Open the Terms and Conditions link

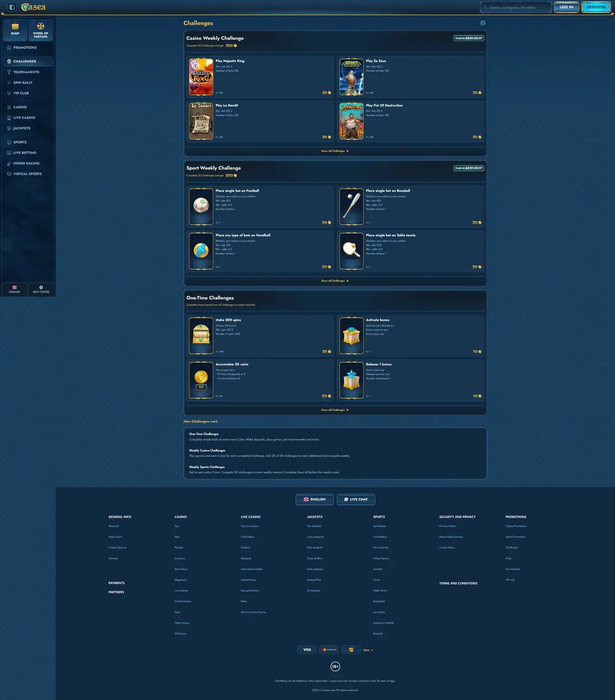458,583
